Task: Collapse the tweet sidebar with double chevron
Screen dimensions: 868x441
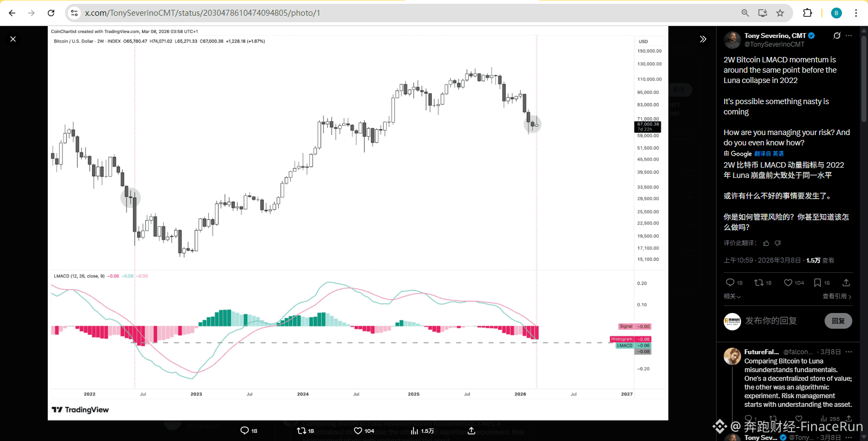Action: click(703, 39)
